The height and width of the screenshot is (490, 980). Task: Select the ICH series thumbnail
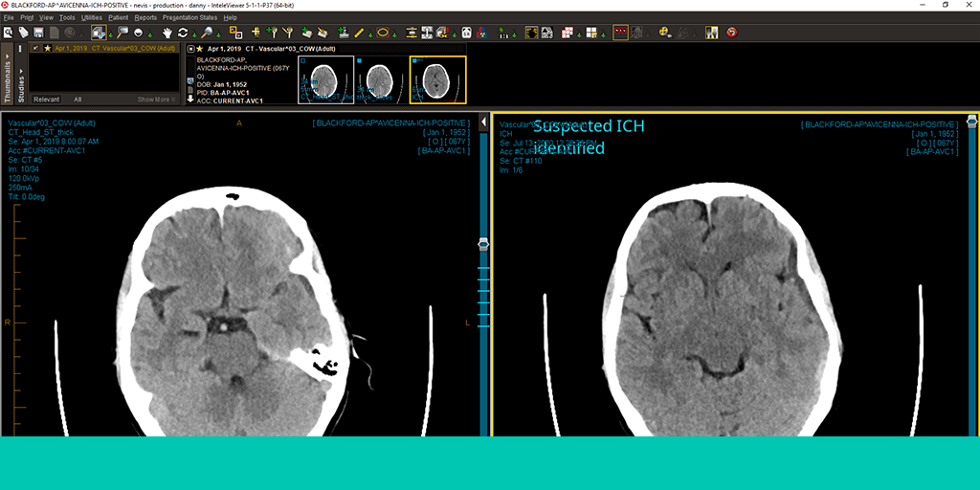(437, 79)
